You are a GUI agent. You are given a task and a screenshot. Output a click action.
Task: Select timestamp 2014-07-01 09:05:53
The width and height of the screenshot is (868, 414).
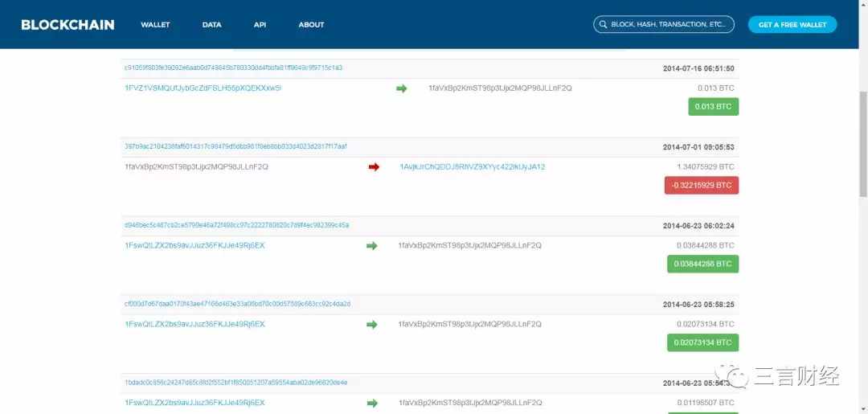698,147
